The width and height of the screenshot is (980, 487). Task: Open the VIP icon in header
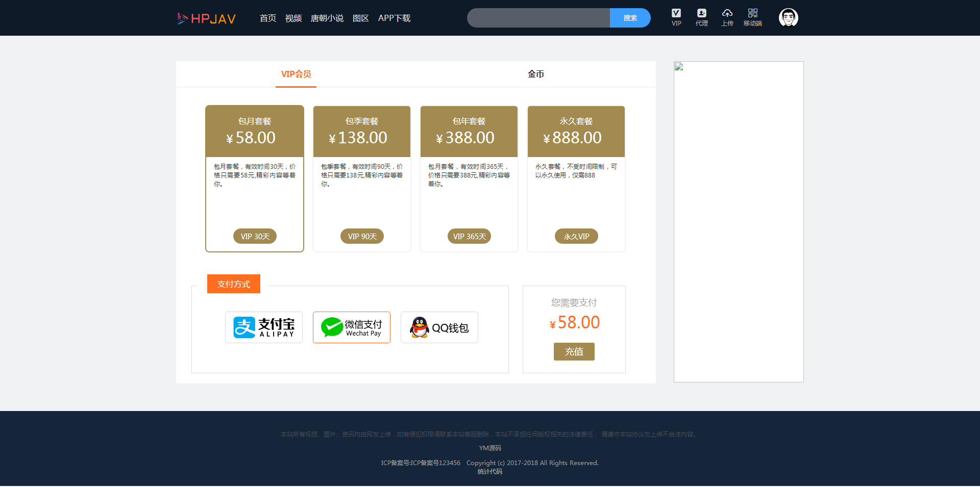coord(676,17)
